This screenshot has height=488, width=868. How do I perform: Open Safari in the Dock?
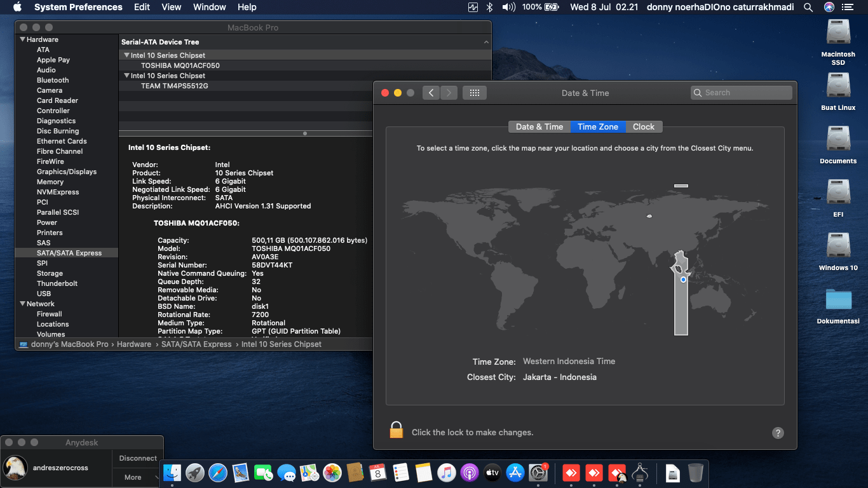218,473
